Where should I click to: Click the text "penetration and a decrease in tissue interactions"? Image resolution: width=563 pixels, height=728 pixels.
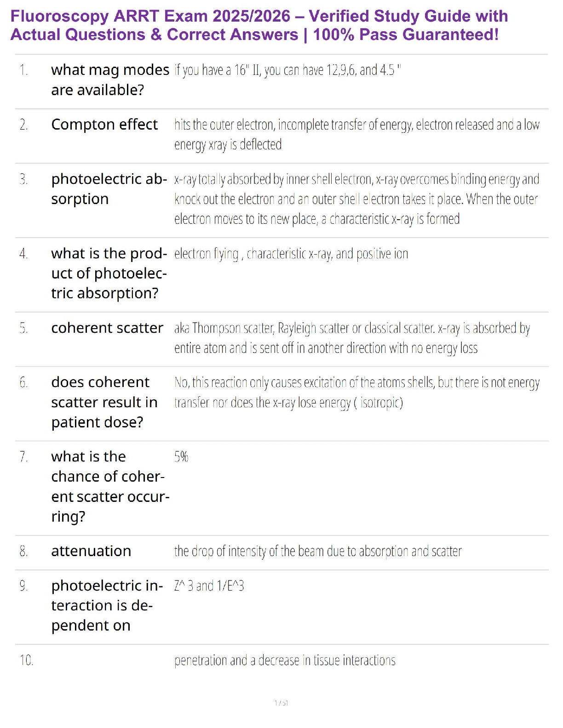285,660
